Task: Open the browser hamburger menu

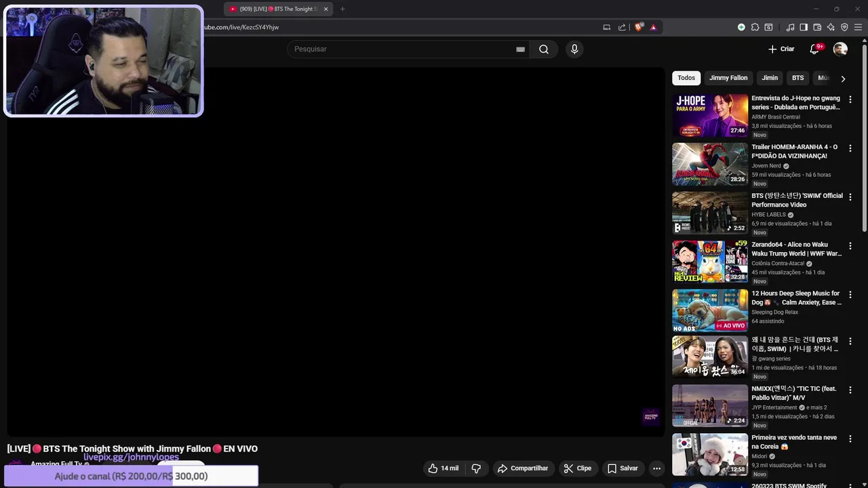Action: pyautogui.click(x=858, y=27)
